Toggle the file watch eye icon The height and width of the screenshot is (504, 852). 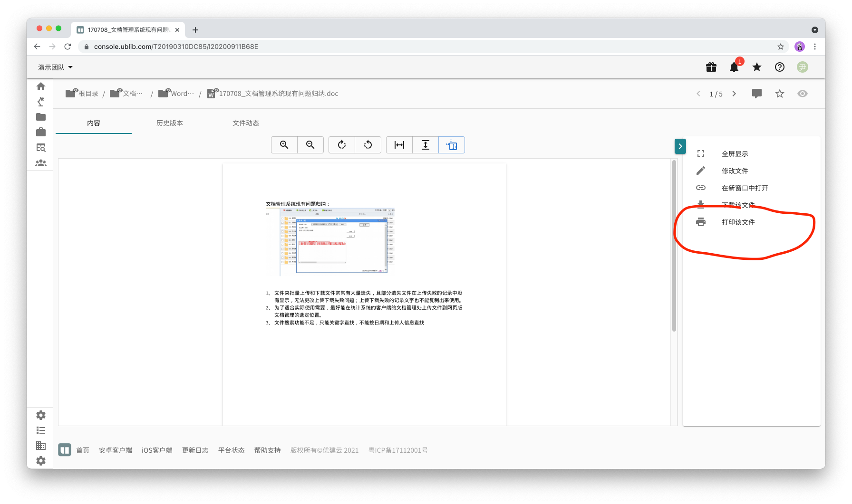coord(803,94)
